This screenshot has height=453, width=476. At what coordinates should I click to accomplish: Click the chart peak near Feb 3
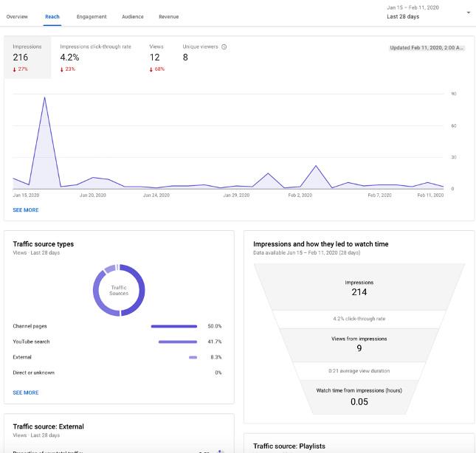pyautogui.click(x=316, y=166)
